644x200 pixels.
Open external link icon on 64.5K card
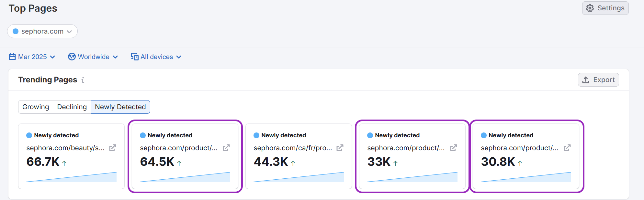226,148
